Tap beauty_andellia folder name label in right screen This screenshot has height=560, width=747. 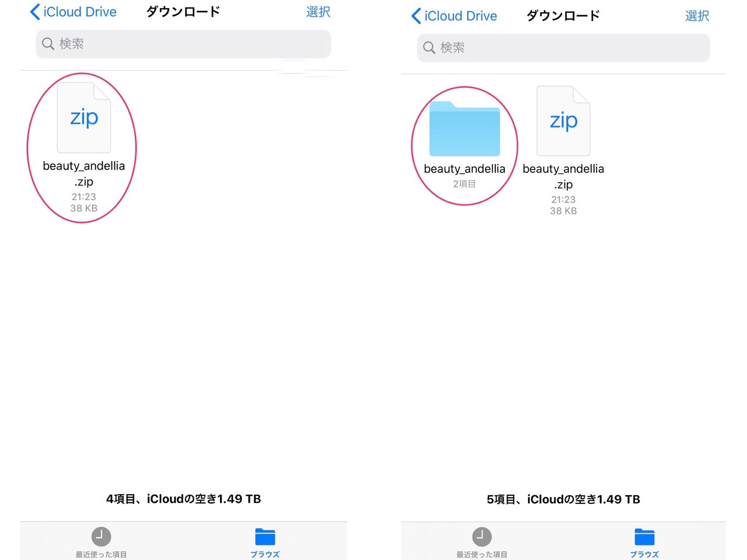[465, 169]
